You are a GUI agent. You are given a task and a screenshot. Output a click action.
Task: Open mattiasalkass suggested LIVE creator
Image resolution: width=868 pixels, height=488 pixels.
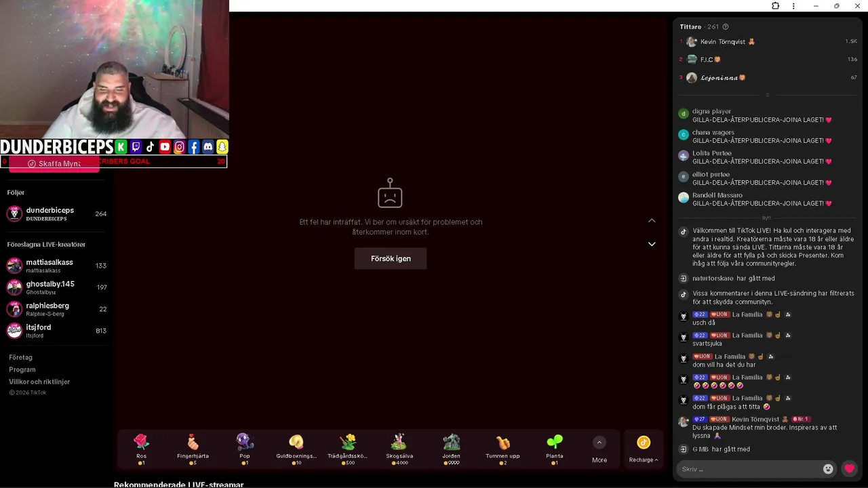point(57,266)
